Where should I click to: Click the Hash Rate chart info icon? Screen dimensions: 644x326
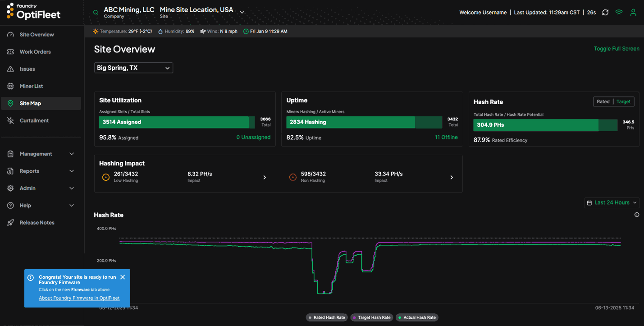click(x=636, y=215)
